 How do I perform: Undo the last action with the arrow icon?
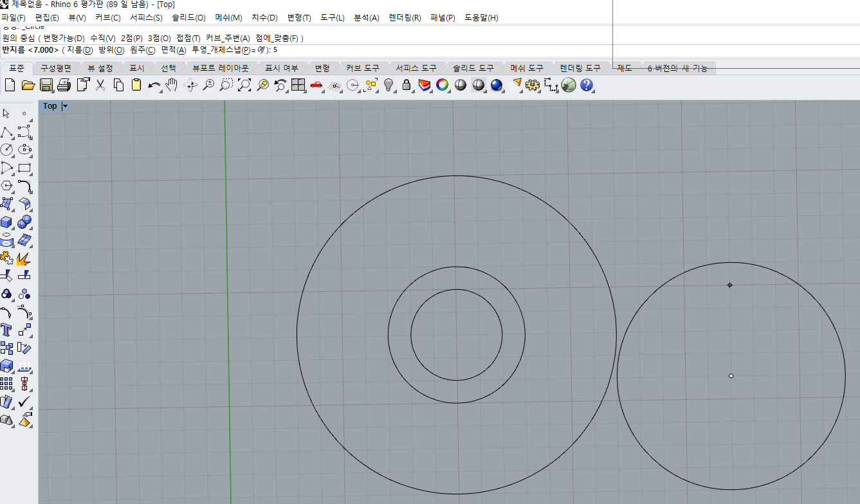point(154,85)
